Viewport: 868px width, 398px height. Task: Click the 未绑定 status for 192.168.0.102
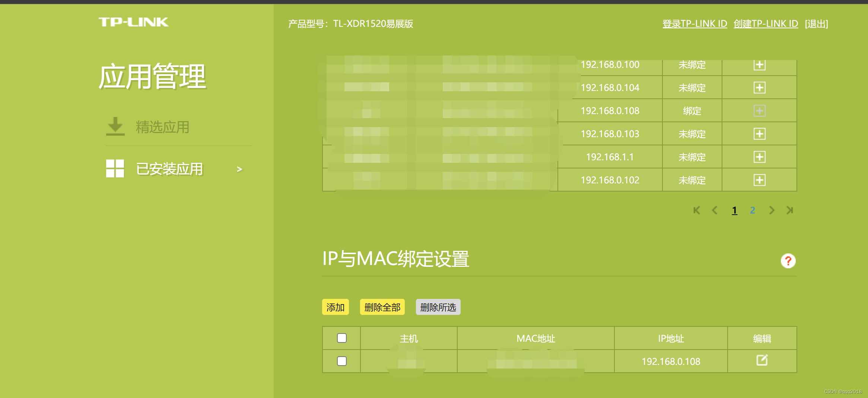692,180
